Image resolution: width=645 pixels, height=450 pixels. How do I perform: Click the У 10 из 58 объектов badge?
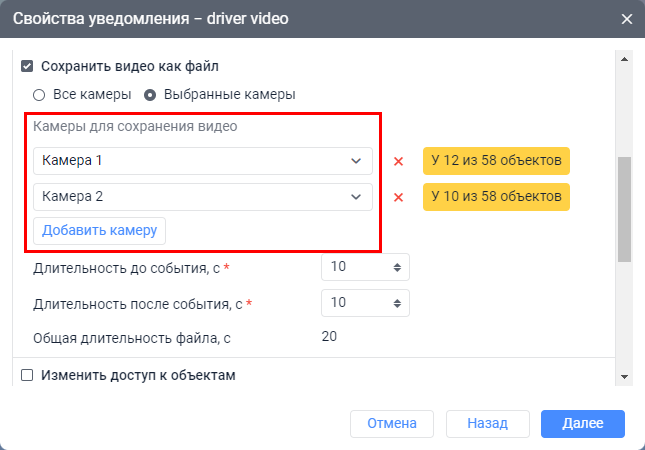(x=496, y=197)
